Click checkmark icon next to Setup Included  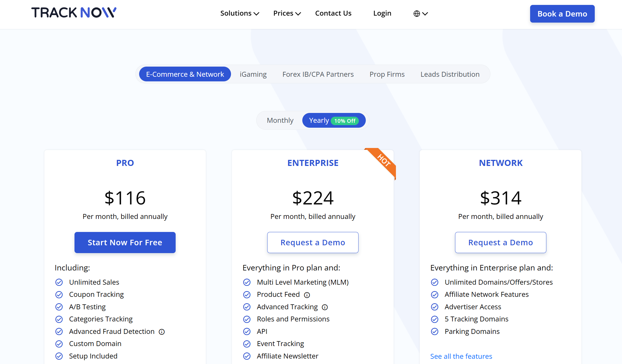point(59,356)
